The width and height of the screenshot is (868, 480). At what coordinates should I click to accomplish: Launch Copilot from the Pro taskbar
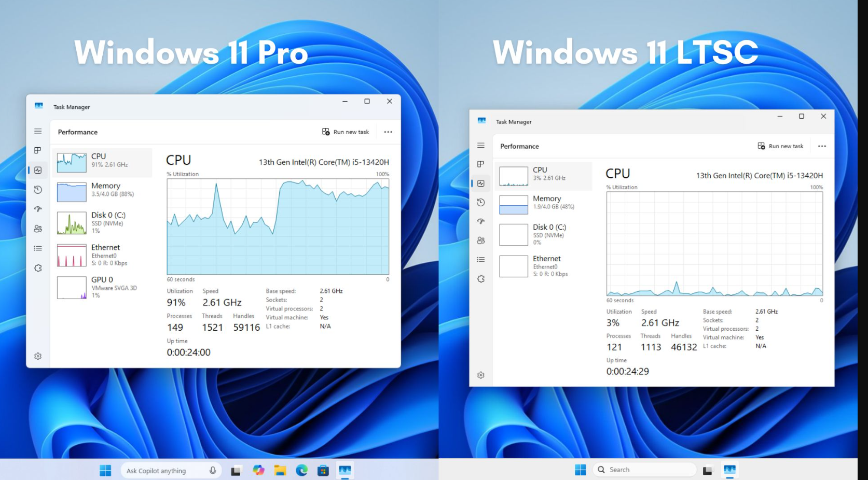pos(258,470)
